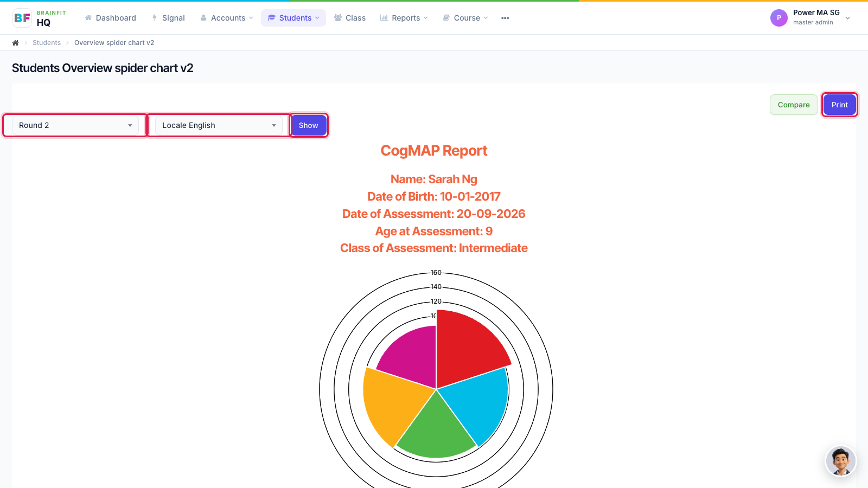Click the Date of Assessment line
868x488 pixels.
click(434, 214)
